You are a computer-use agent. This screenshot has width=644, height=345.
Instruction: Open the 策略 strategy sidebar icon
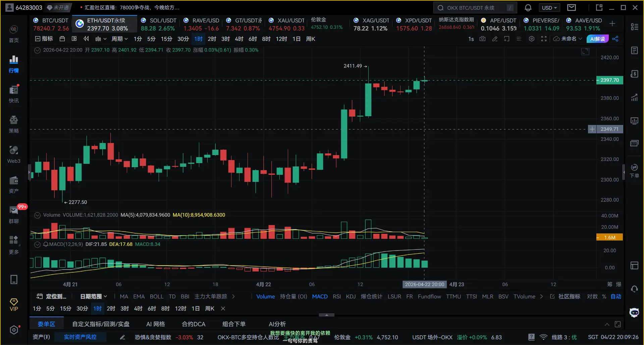pyautogui.click(x=14, y=124)
